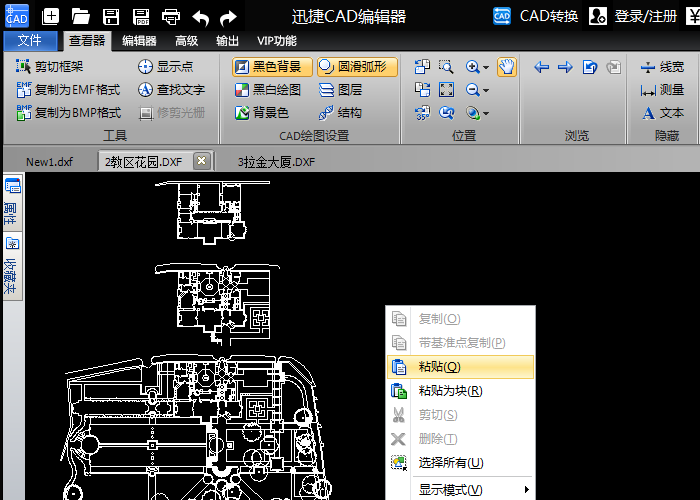This screenshot has height=500, width=700.
Task: Click the New file icon in title bar
Action: tap(50, 17)
